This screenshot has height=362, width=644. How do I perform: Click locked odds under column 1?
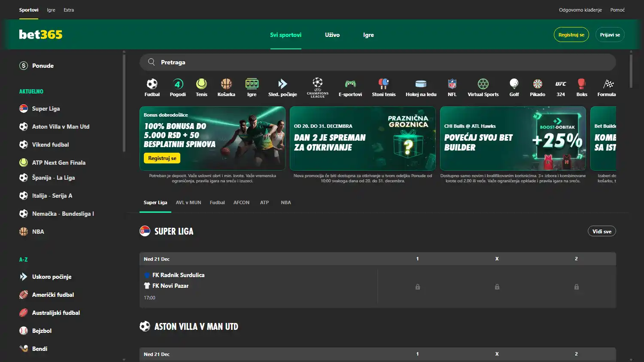(417, 287)
